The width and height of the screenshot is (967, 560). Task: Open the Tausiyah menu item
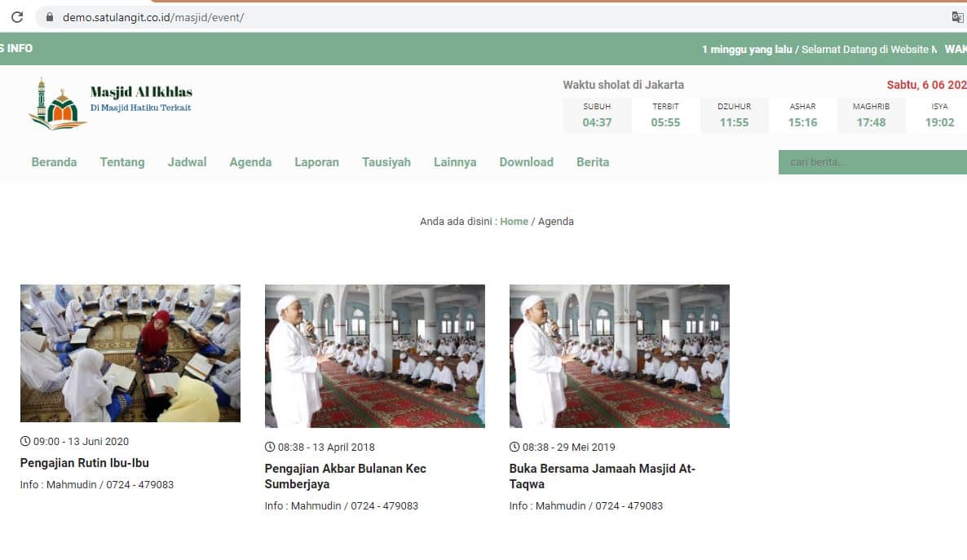click(386, 162)
